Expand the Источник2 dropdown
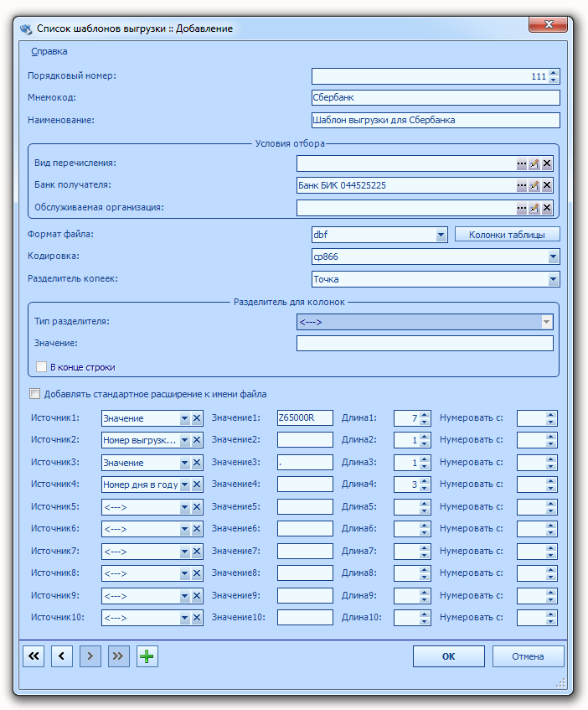 (x=184, y=440)
